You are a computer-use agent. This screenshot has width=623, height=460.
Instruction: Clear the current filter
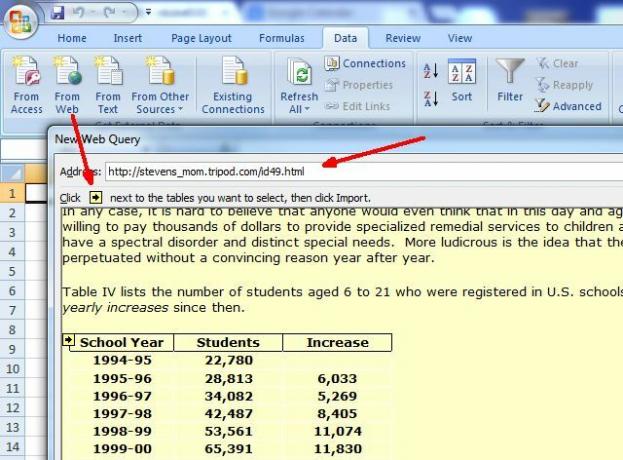coord(557,63)
